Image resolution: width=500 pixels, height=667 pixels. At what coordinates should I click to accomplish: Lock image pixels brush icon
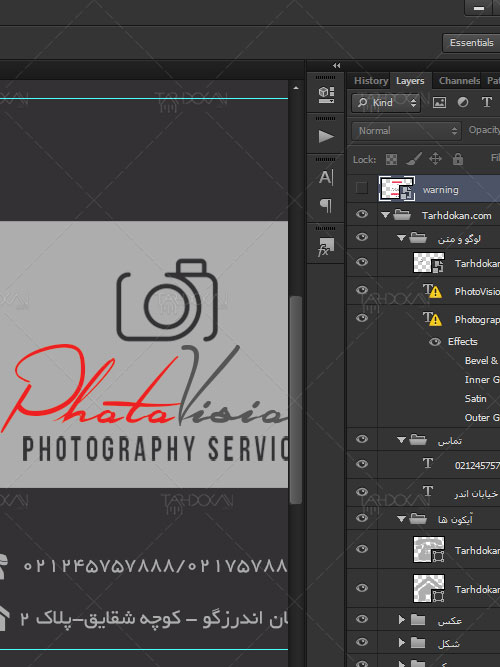(413, 159)
